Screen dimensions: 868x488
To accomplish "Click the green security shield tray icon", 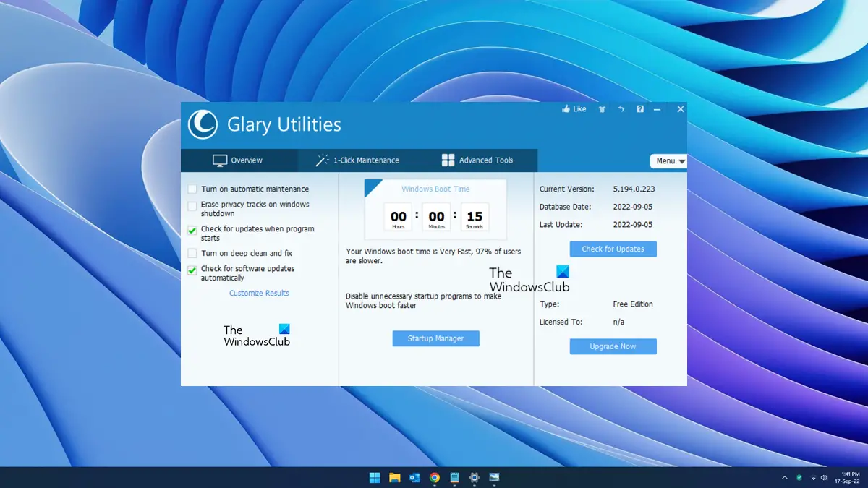I will (x=799, y=477).
